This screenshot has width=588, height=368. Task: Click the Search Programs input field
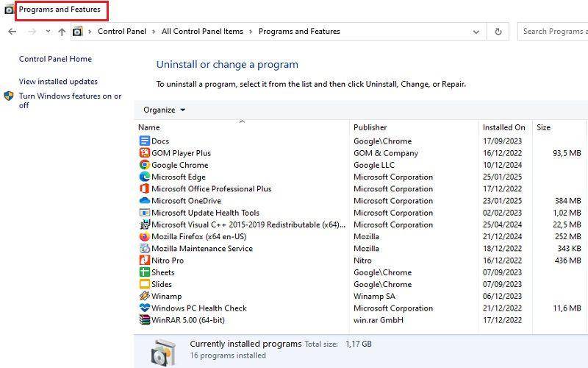coord(553,32)
